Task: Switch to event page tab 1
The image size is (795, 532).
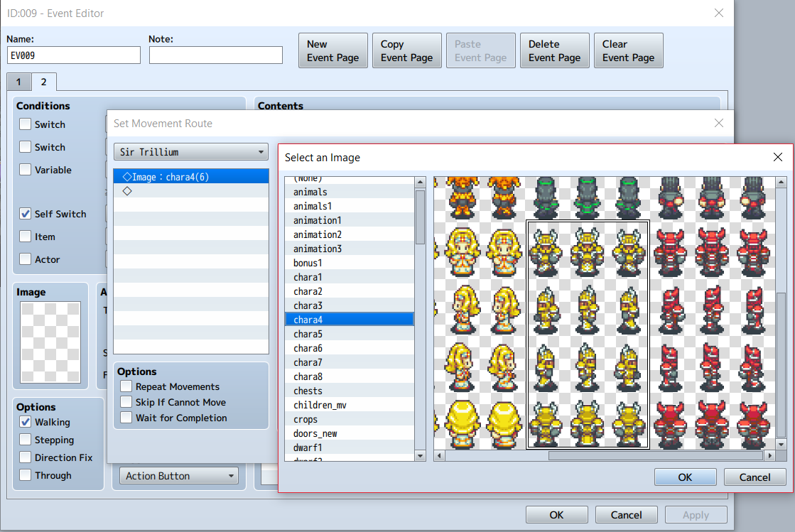Action: (x=18, y=82)
